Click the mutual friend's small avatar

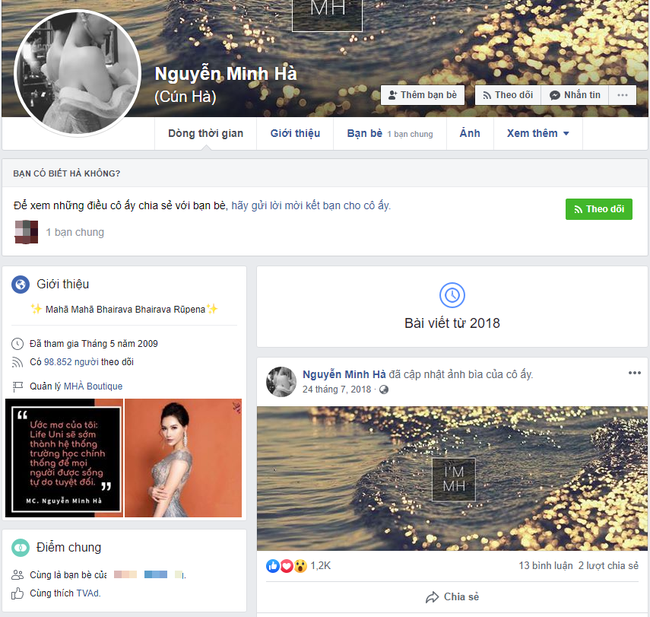(x=26, y=232)
